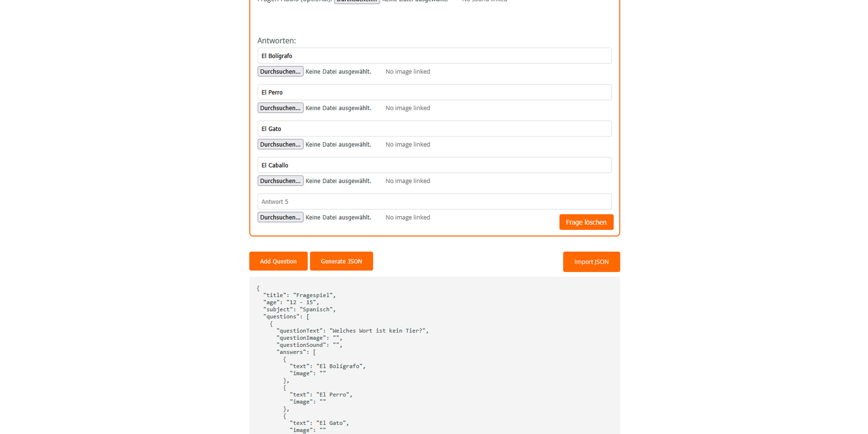Click the Antworten heading label
The width and height of the screenshot is (868, 434).
pos(276,41)
